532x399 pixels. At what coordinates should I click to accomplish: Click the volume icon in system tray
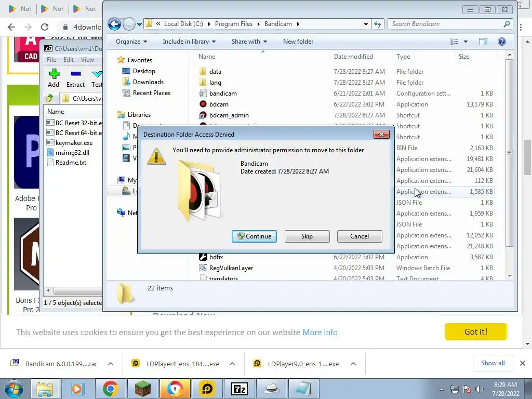pyautogui.click(x=479, y=389)
